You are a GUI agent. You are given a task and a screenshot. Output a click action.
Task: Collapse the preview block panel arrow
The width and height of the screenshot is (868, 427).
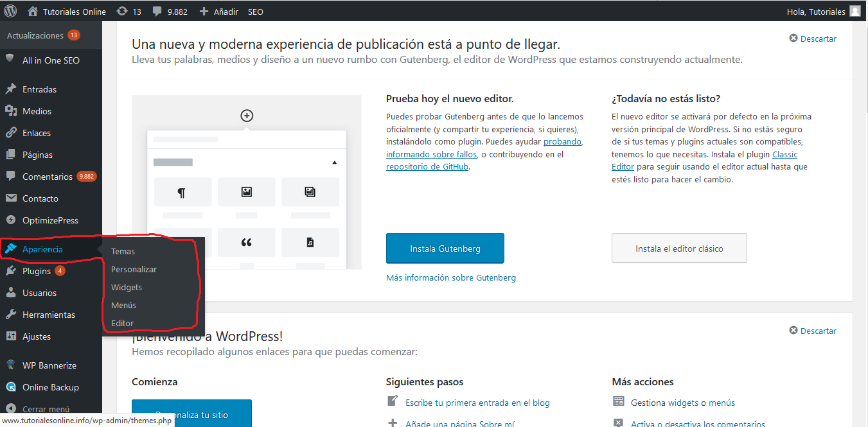(x=334, y=162)
